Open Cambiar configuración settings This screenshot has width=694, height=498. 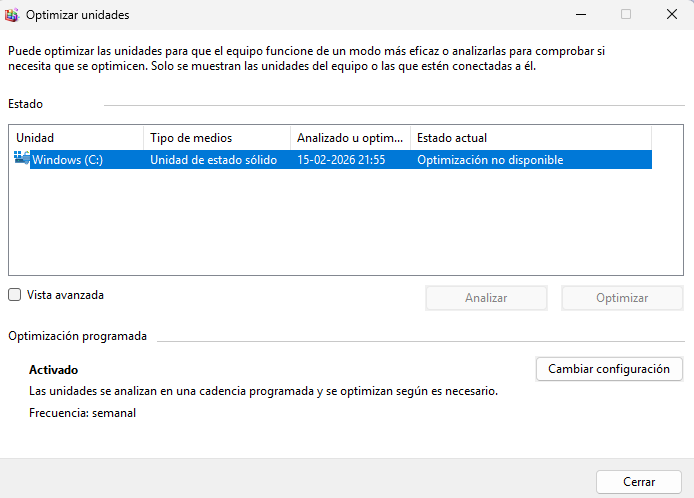[609, 369]
